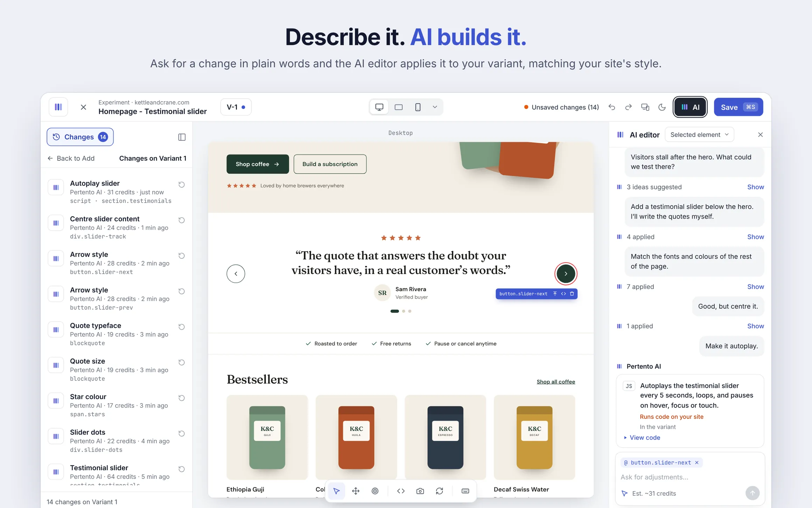Delete element via trash icon on tag
The image size is (812, 508).
(x=572, y=294)
